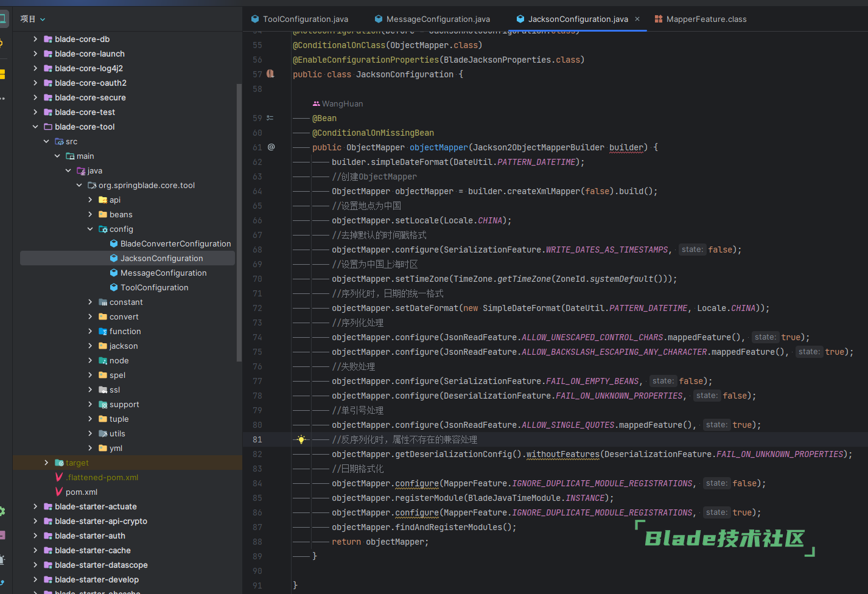
Task: Click the source folder icon beside src
Action: point(59,141)
